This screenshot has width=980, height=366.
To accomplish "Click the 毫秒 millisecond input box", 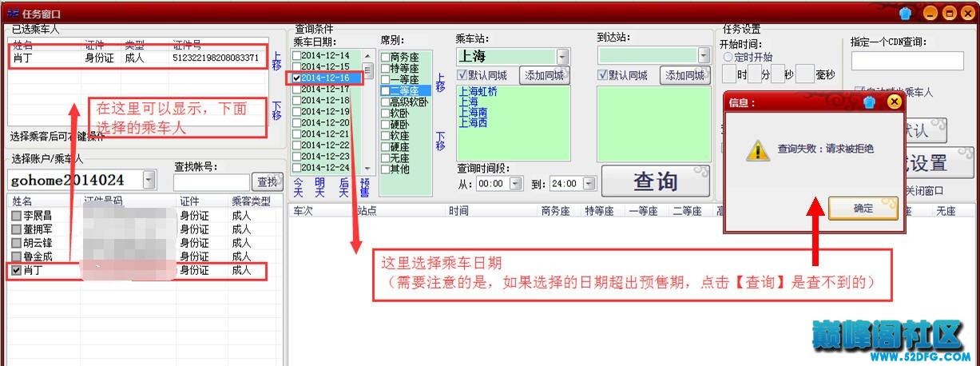I will [x=805, y=74].
